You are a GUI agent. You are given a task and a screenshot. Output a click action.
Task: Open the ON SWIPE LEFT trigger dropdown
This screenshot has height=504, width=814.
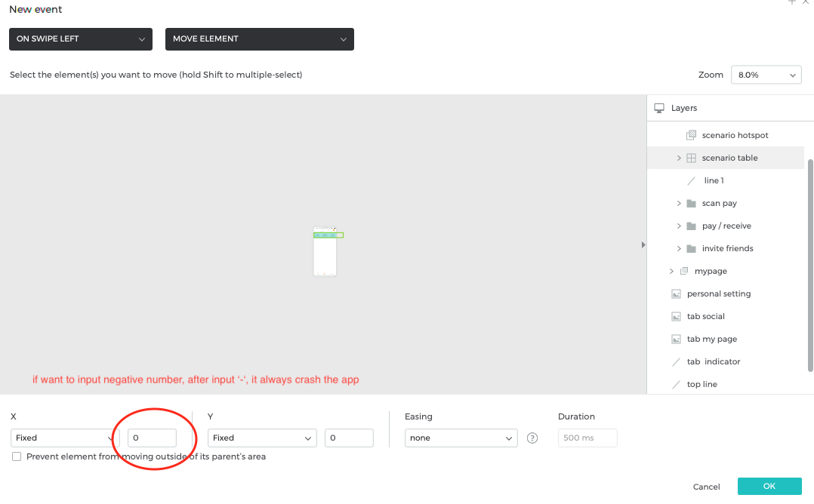pyautogui.click(x=81, y=39)
